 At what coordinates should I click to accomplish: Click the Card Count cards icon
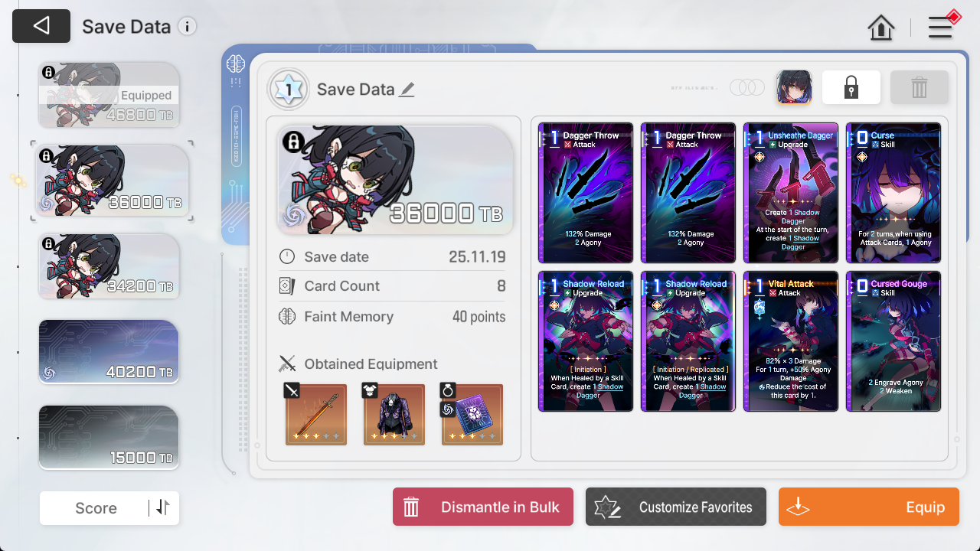point(287,286)
